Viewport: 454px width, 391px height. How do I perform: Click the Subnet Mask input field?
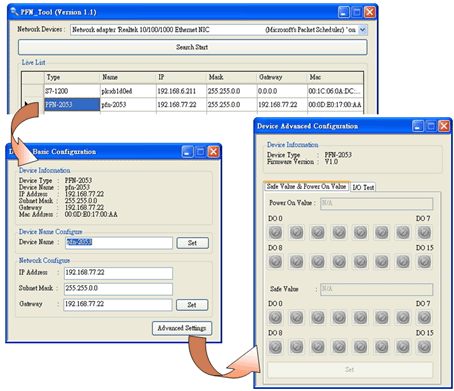pos(118,289)
